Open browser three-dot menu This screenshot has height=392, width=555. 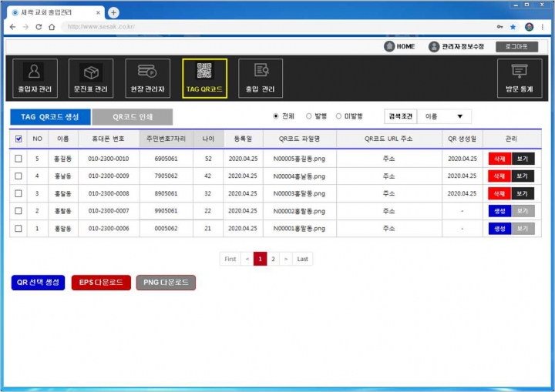542,27
